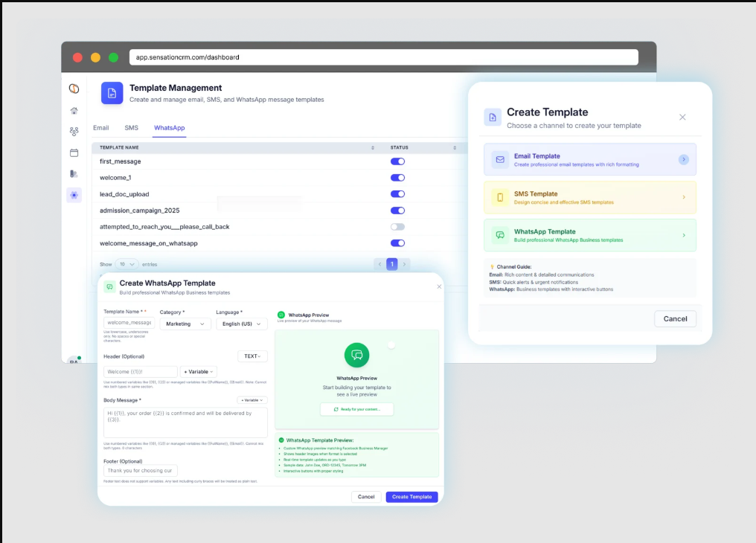Click Cancel in WhatsApp template dialog
This screenshot has height=543, width=756.
366,497
